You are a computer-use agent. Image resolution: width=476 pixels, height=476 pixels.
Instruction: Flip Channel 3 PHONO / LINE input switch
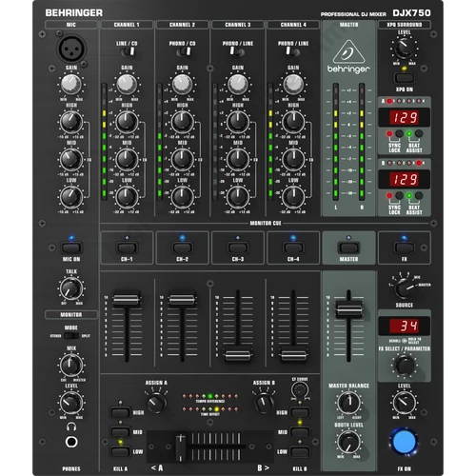(x=237, y=51)
